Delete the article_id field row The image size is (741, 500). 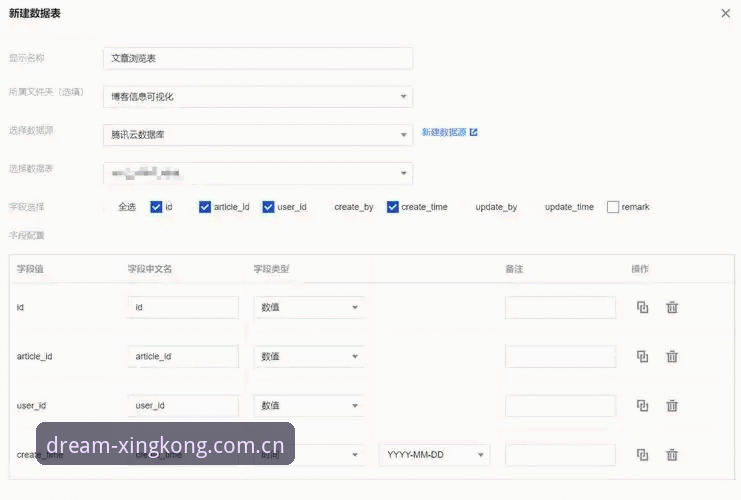point(672,356)
